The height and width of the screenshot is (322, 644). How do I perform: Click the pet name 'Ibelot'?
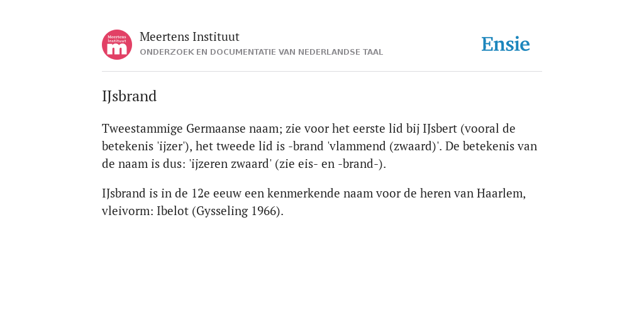(x=172, y=211)
